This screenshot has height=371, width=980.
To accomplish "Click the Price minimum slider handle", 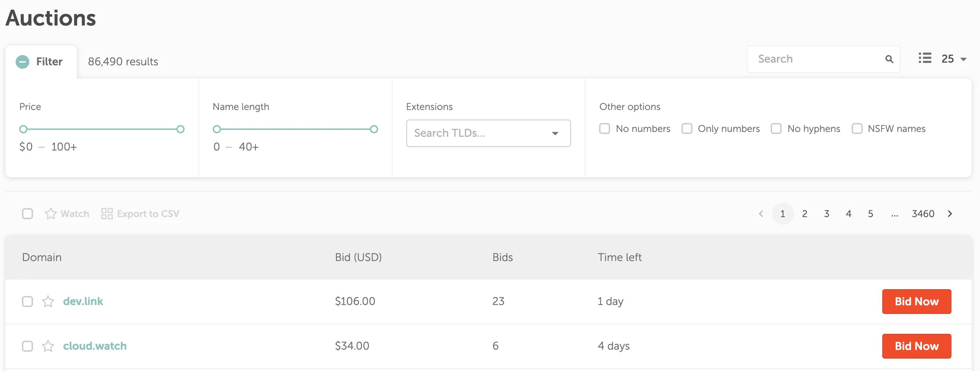I will 23,129.
